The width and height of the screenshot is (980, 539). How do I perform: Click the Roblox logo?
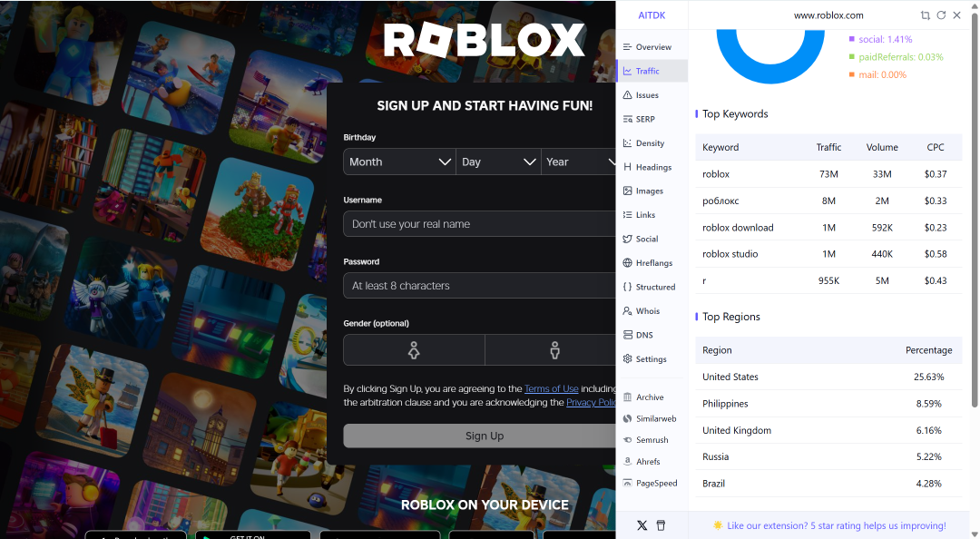(x=485, y=40)
